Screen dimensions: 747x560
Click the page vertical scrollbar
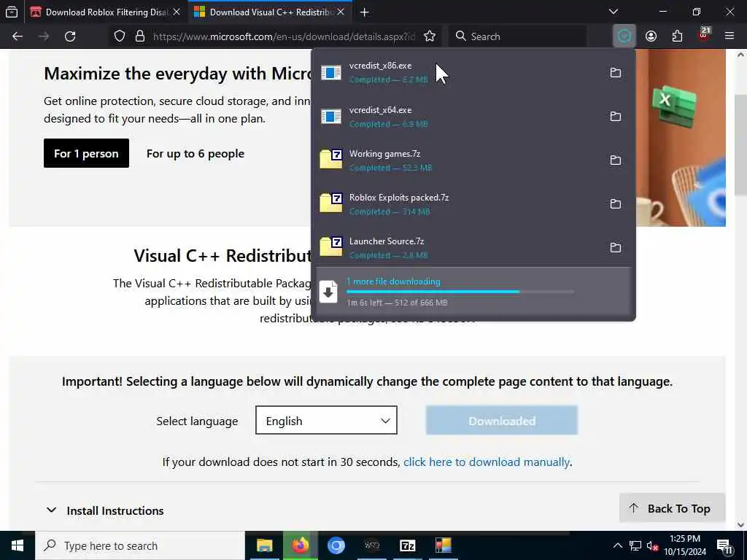click(741, 145)
